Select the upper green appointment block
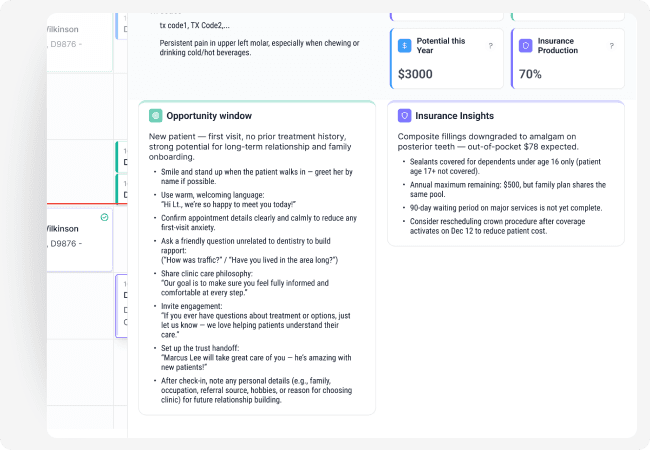 point(122,157)
